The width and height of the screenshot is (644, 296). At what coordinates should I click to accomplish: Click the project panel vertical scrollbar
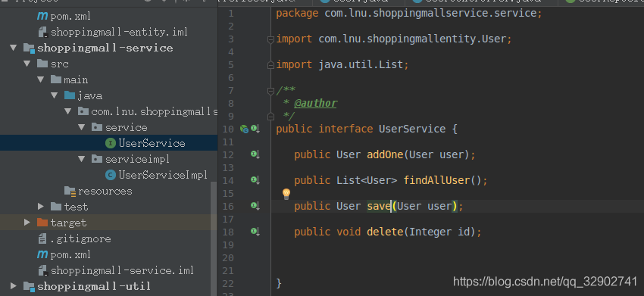pyautogui.click(x=214, y=238)
